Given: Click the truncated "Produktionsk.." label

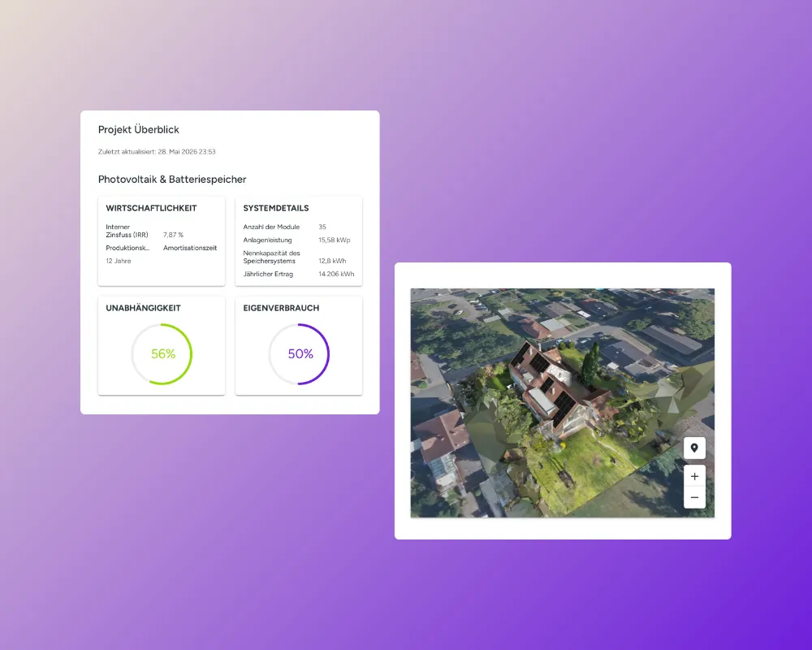Looking at the screenshot, I should click(128, 248).
